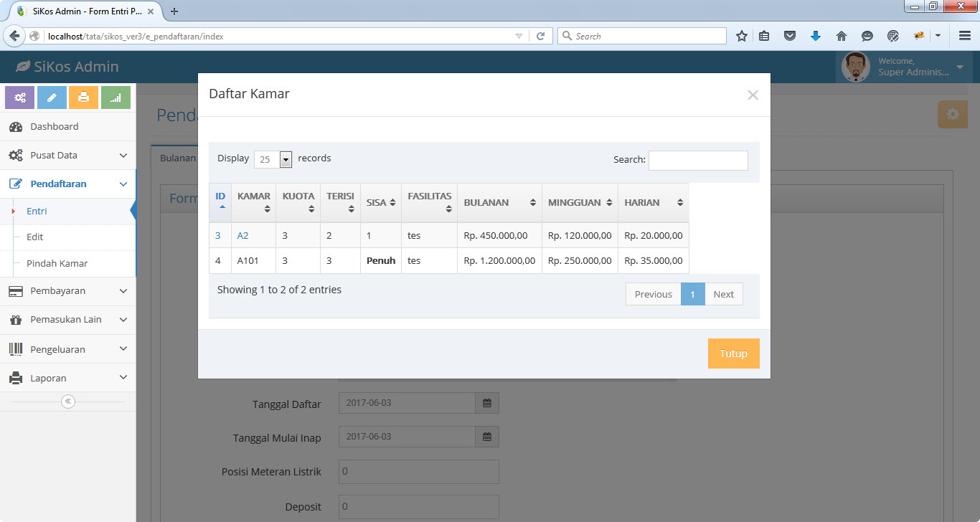Image resolution: width=980 pixels, height=522 pixels.
Task: Click Firefox home icon
Action: (842, 36)
